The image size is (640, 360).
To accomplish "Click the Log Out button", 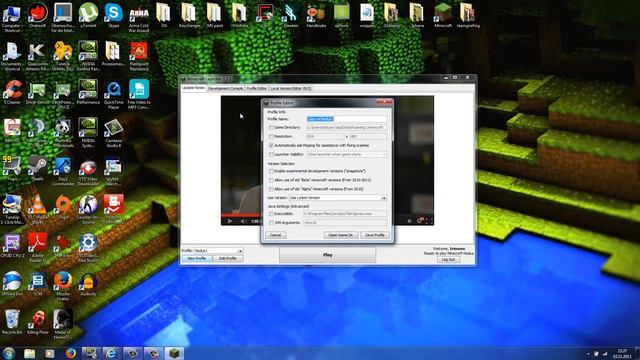I will coord(449,260).
